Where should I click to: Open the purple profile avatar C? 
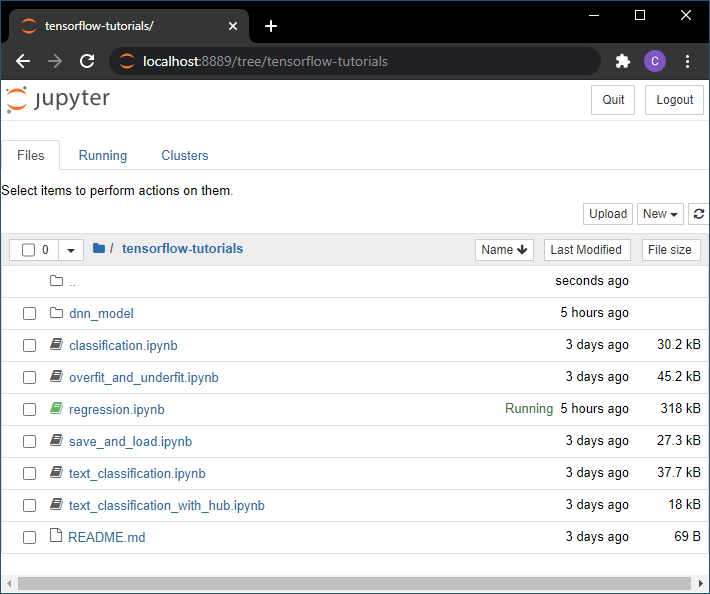[655, 61]
